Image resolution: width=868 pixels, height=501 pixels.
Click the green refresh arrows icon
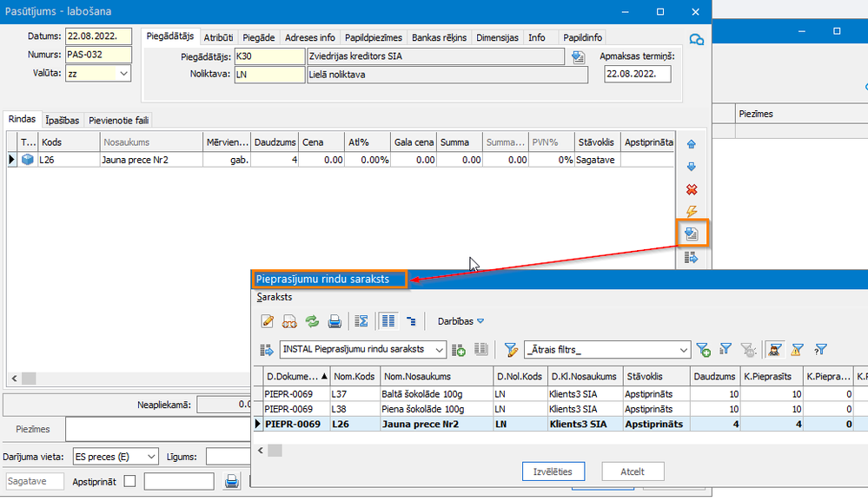[x=312, y=321]
